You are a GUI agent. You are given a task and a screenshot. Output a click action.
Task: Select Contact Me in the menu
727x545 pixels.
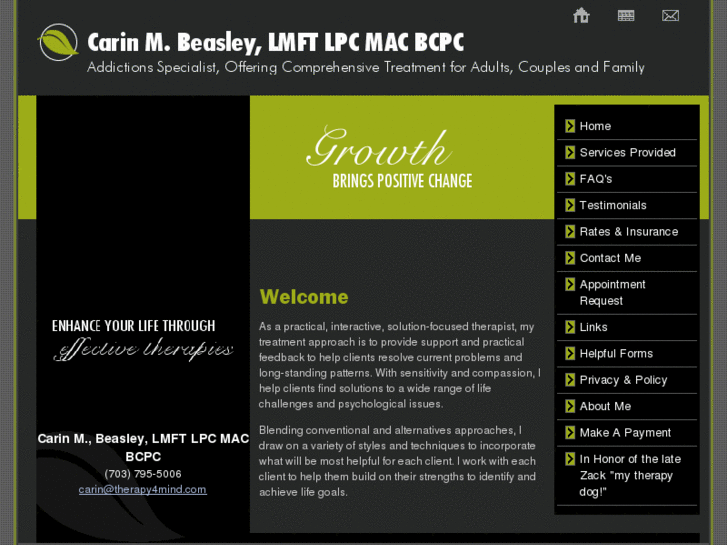tap(610, 258)
